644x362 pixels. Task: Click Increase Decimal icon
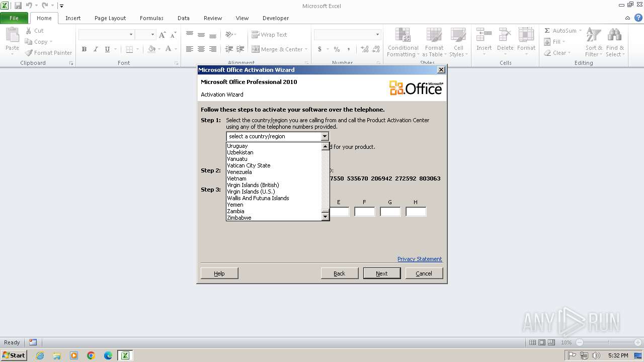coord(364,49)
